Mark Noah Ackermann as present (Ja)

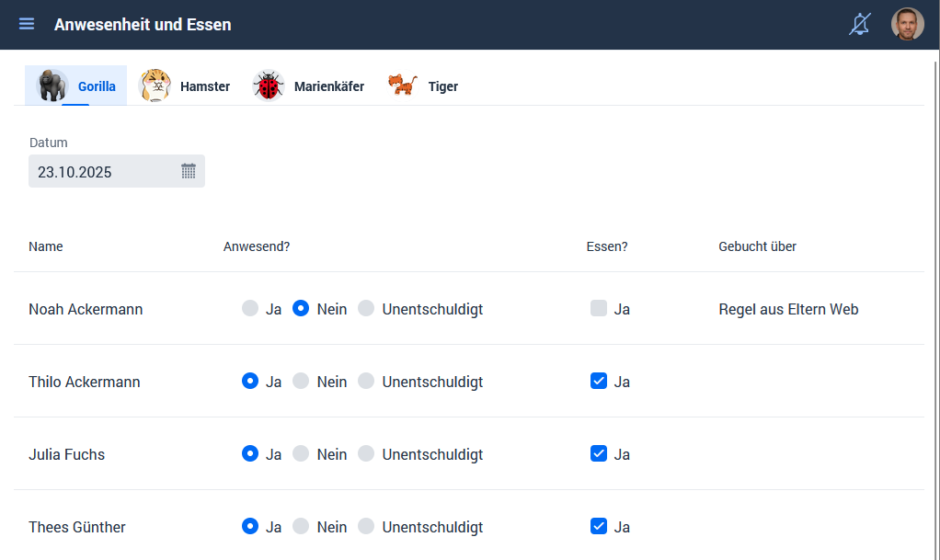[x=250, y=309]
